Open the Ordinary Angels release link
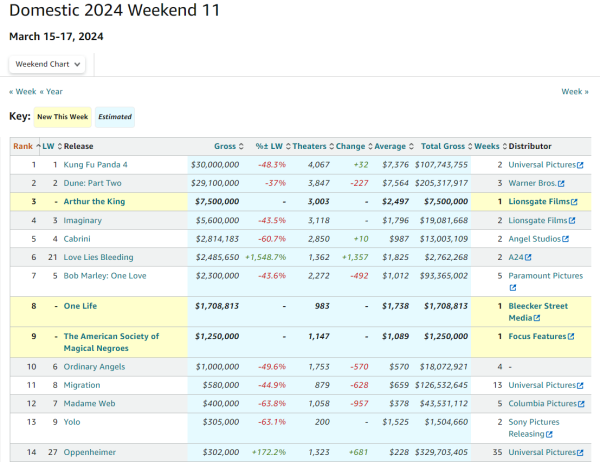The height and width of the screenshot is (462, 600). [94, 366]
